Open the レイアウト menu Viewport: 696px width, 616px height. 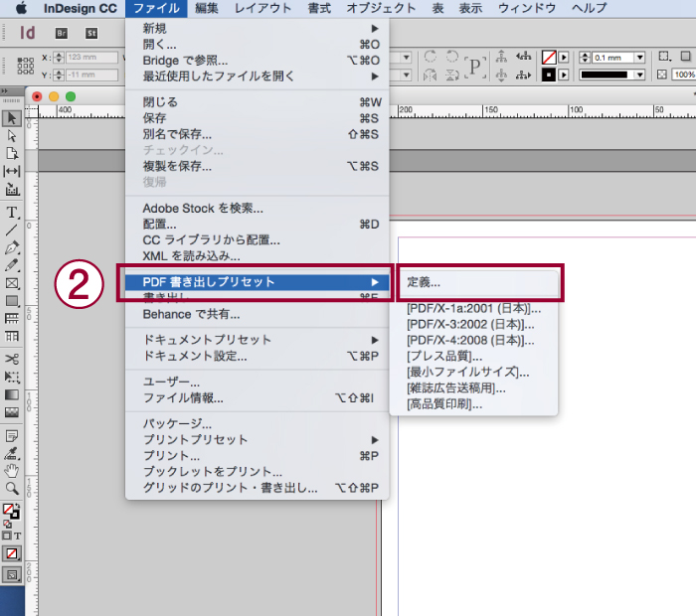pos(262,8)
